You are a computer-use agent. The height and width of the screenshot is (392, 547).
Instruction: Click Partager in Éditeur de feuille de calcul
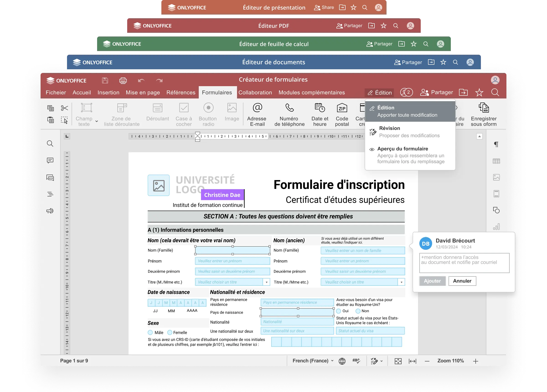[379, 44]
